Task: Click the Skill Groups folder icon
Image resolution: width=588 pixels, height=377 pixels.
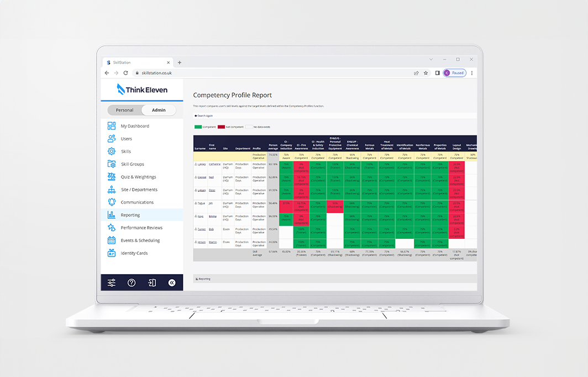Action: click(112, 164)
